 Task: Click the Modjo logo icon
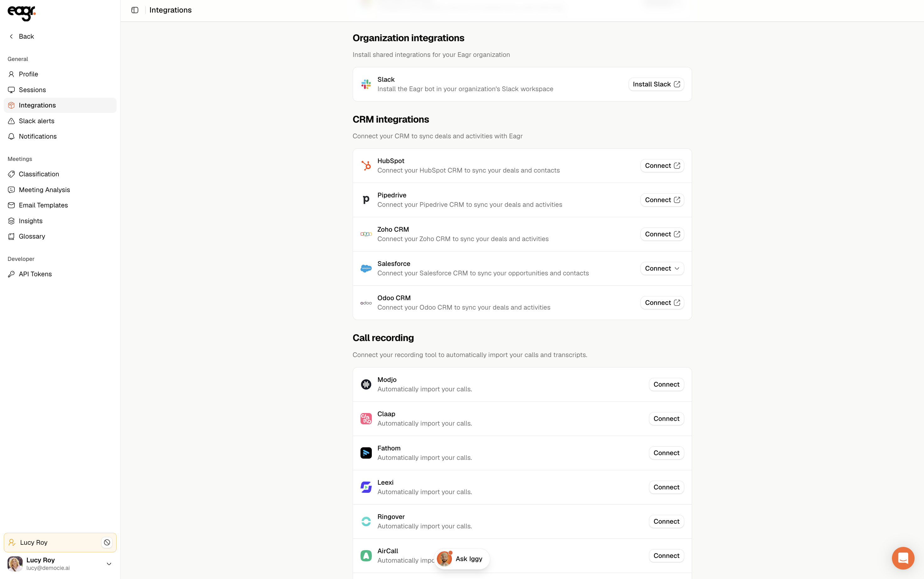366,384
